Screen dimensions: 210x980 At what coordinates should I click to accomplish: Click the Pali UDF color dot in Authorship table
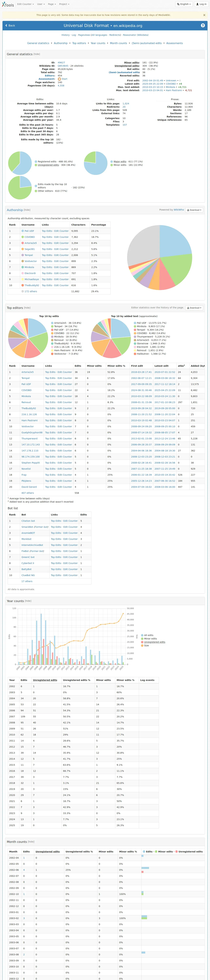coord(22,231)
